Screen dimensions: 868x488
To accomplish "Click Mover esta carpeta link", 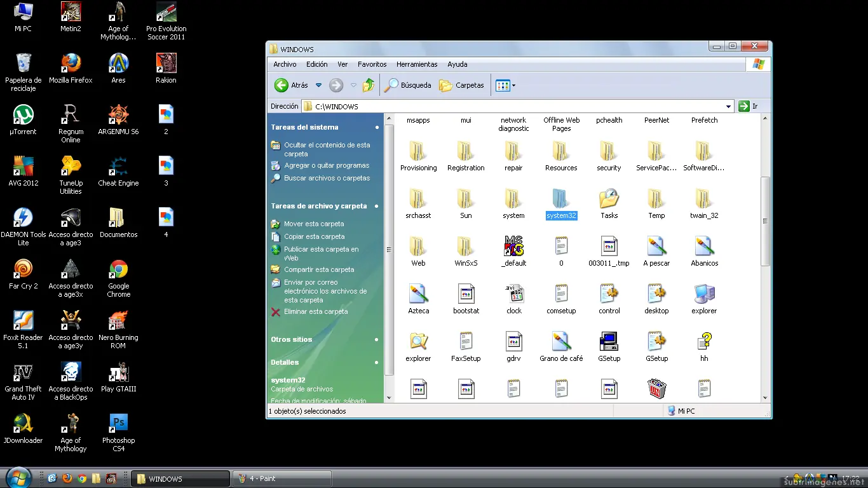I will (x=314, y=224).
